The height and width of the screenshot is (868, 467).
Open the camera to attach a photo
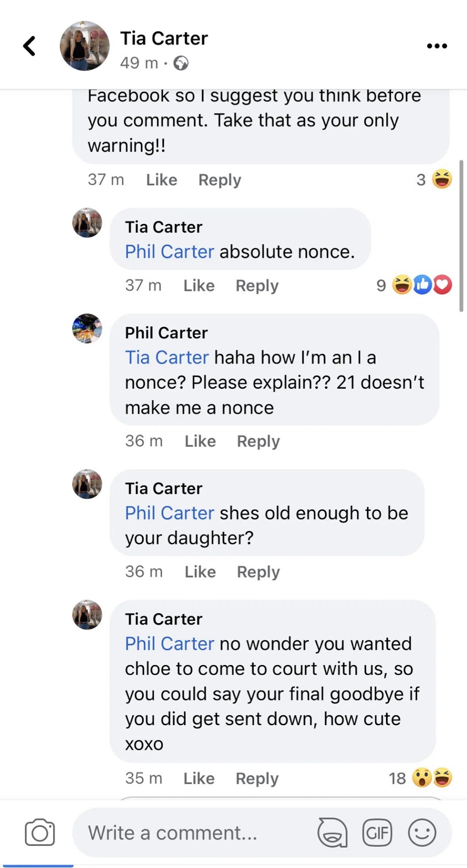click(x=40, y=832)
